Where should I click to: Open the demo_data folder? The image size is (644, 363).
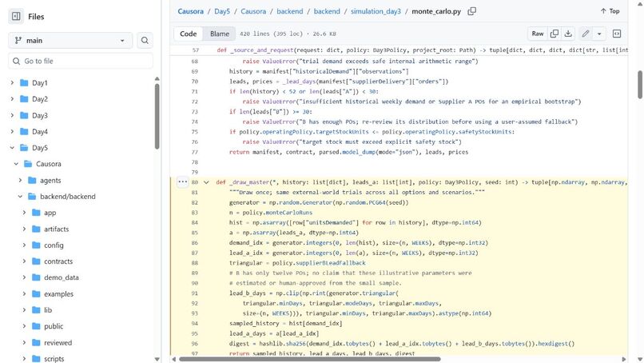(x=62, y=277)
